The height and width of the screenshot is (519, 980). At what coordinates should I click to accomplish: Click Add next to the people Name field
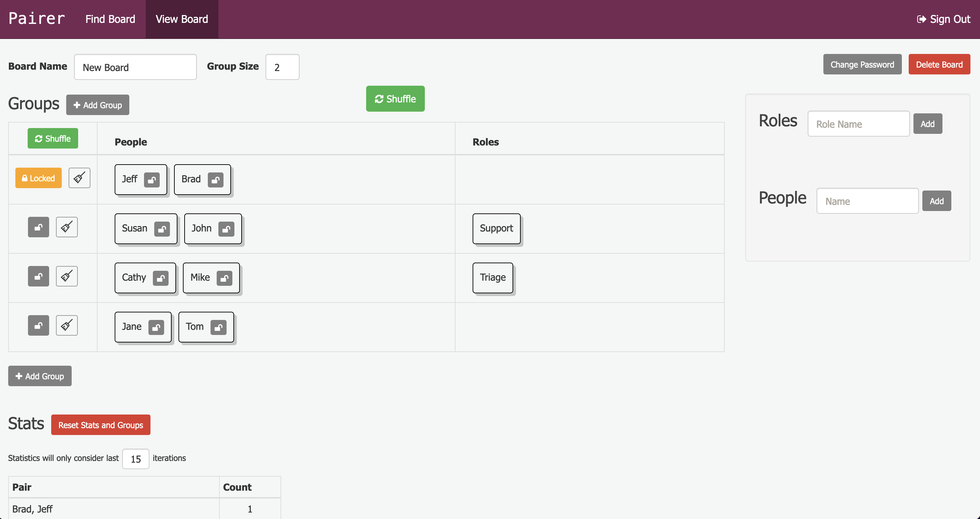(x=937, y=201)
